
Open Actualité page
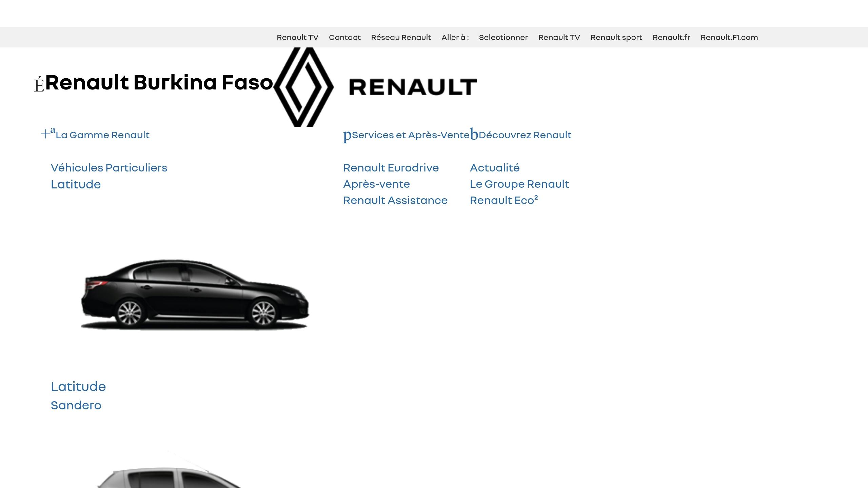click(x=495, y=168)
